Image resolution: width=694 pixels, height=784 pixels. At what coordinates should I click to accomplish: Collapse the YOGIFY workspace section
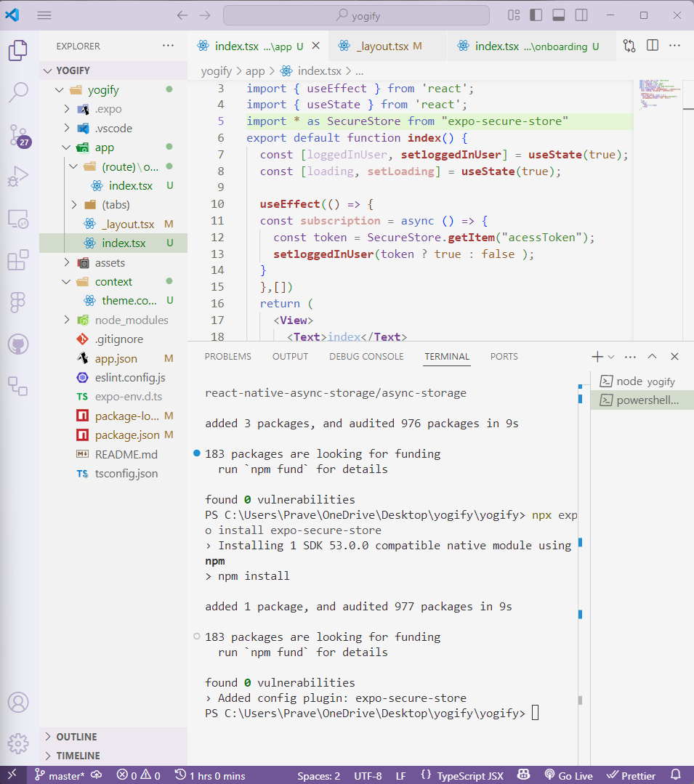tap(113, 70)
